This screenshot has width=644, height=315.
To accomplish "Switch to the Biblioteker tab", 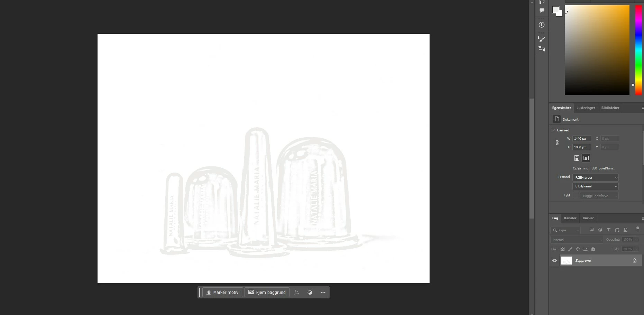I will tap(610, 108).
